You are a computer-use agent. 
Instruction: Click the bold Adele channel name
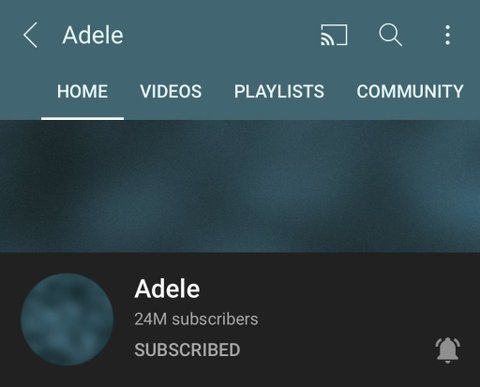pos(167,289)
